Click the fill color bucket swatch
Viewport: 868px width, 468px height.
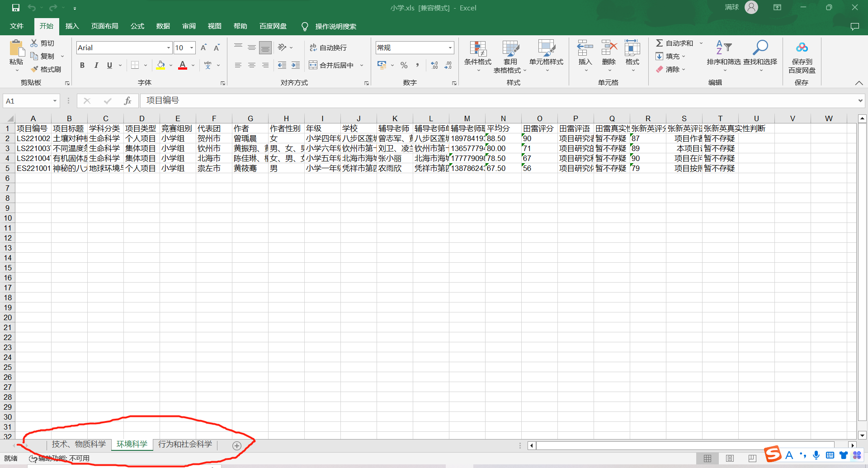point(160,65)
